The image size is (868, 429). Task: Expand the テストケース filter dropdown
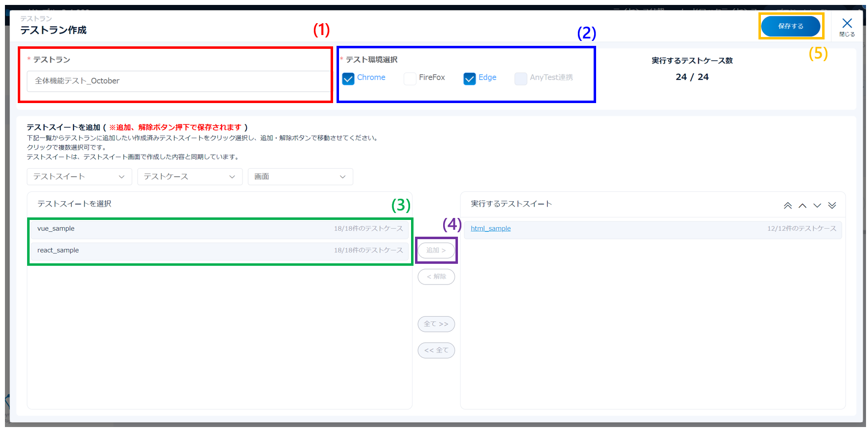pyautogui.click(x=189, y=177)
